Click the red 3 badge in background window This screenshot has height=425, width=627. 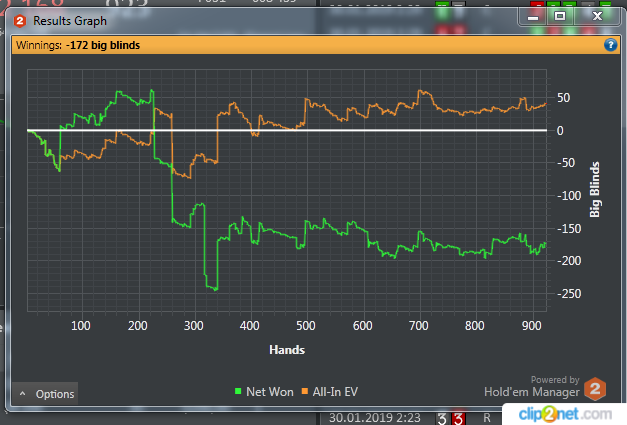(459, 418)
